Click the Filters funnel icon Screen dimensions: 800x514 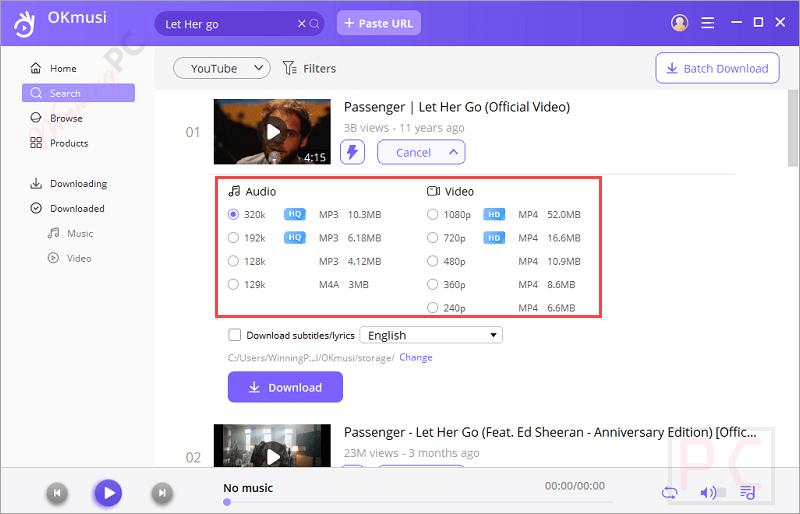click(x=289, y=68)
